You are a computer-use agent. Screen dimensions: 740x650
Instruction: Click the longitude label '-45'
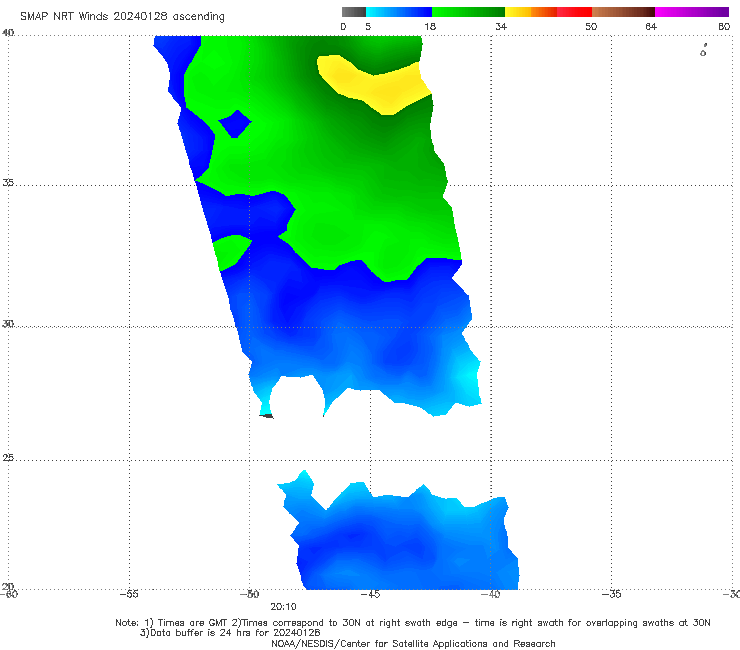coord(370,594)
